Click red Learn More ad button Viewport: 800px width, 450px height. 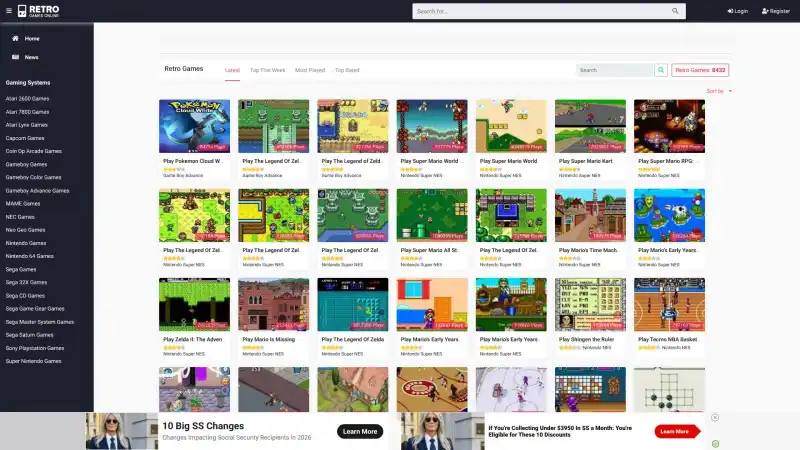pos(677,432)
